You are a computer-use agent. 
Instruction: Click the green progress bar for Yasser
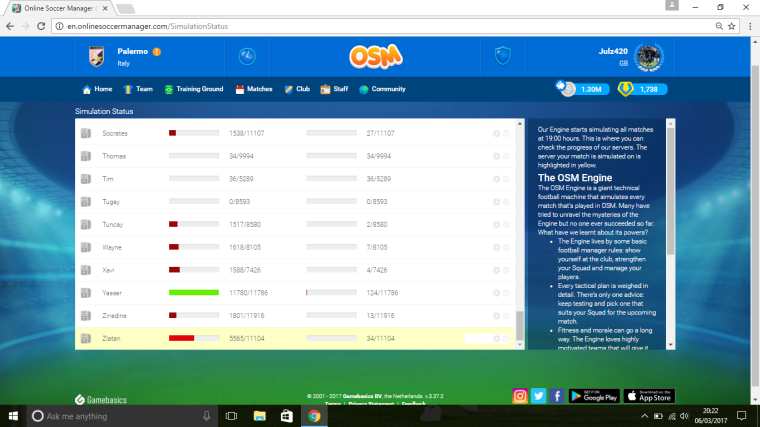[194, 293]
